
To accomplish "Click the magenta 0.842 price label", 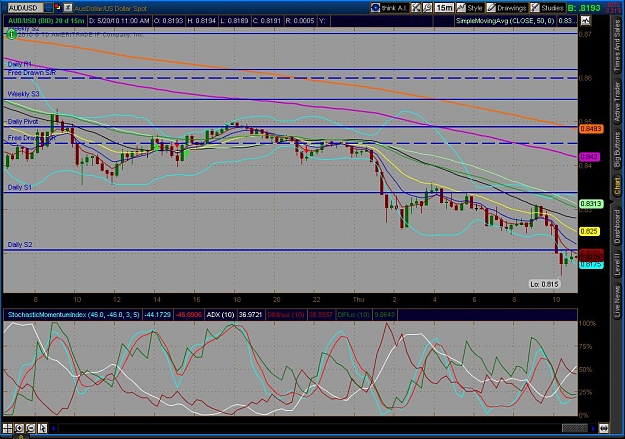I will tap(589, 157).
